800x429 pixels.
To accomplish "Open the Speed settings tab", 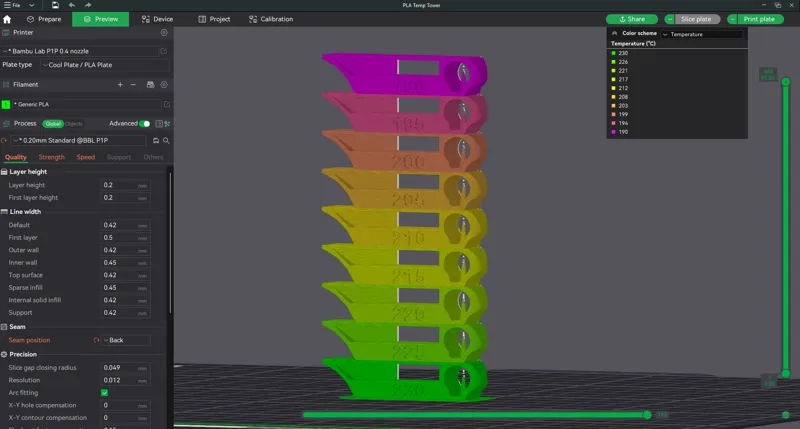I will (x=86, y=157).
